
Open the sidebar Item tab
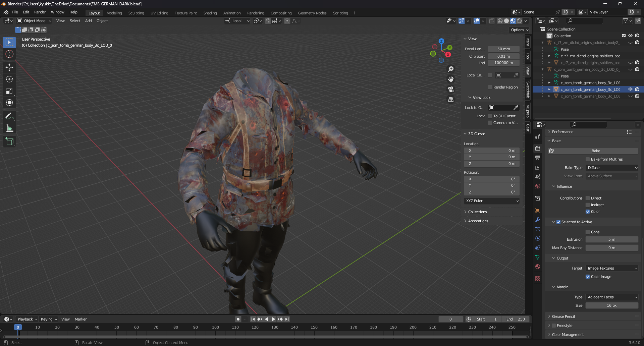(528, 42)
